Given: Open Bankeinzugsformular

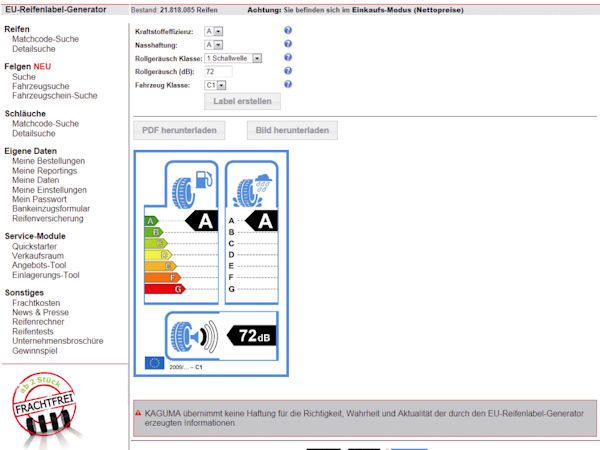Looking at the screenshot, I should [x=51, y=209].
